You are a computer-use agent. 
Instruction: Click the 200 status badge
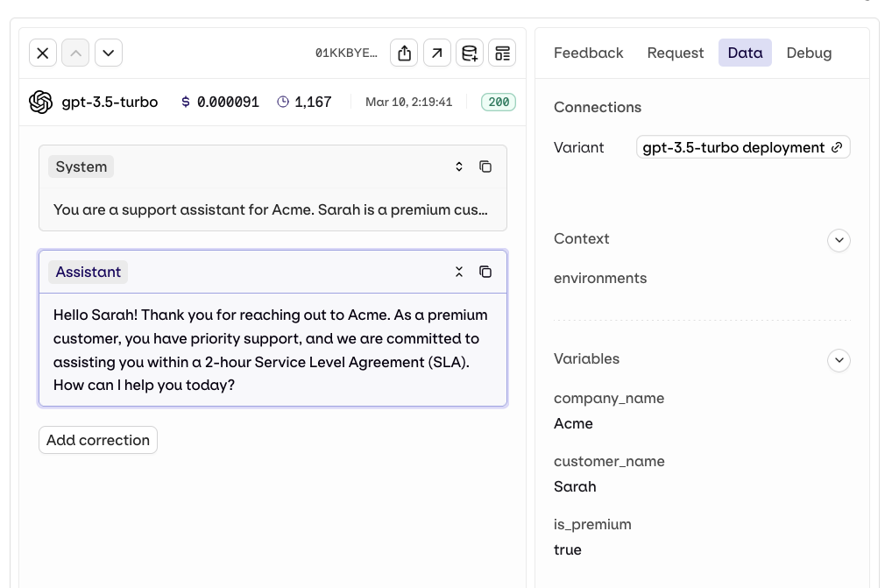(x=499, y=102)
